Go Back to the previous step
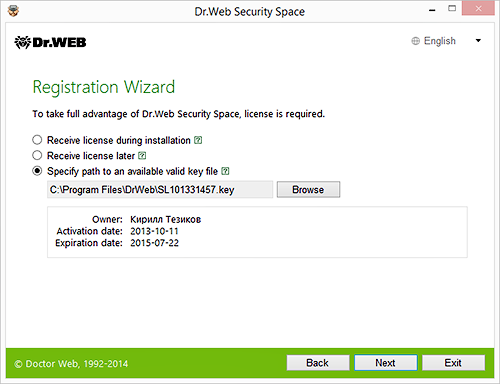The width and height of the screenshot is (500, 384). click(x=318, y=363)
